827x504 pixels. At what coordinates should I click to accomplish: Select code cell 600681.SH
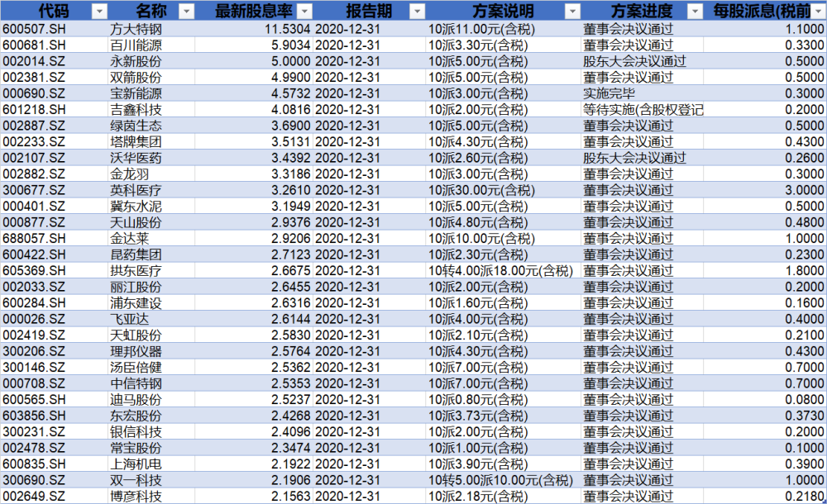[x=54, y=45]
